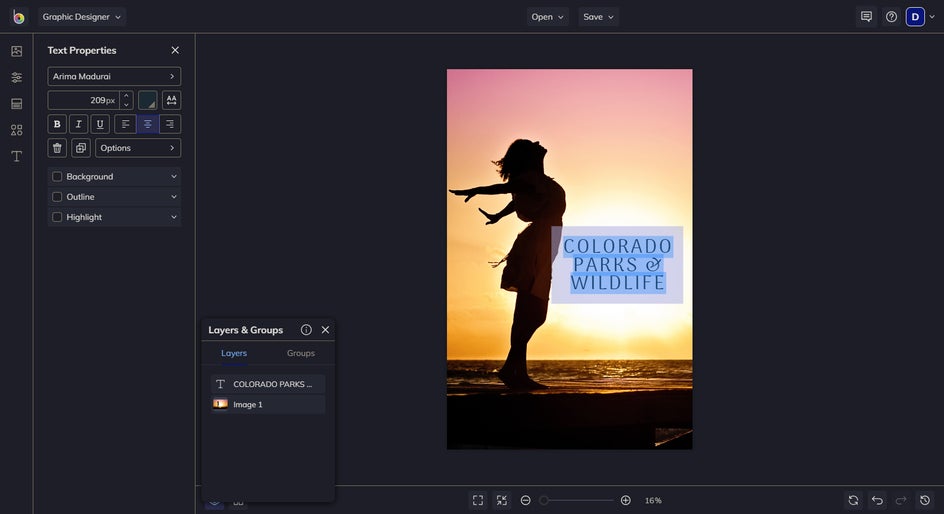
Task: Click the 16% zoom level text
Action: (653, 500)
